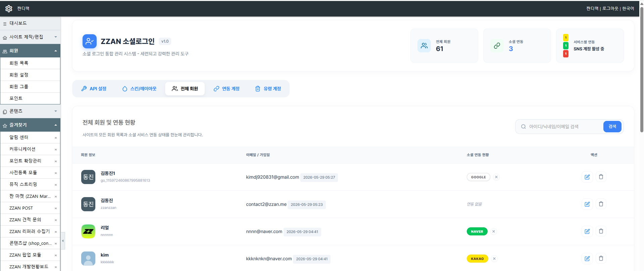The width and height of the screenshot is (644, 271).
Task: Click the KAKAO badge for kim
Action: click(x=478, y=259)
